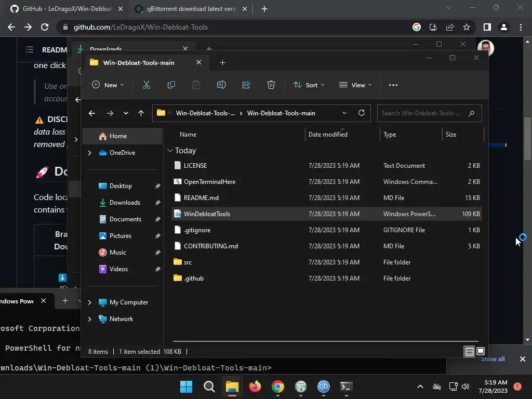532x399 pixels.
Task: Expand Network tree node
Action: pos(89,319)
